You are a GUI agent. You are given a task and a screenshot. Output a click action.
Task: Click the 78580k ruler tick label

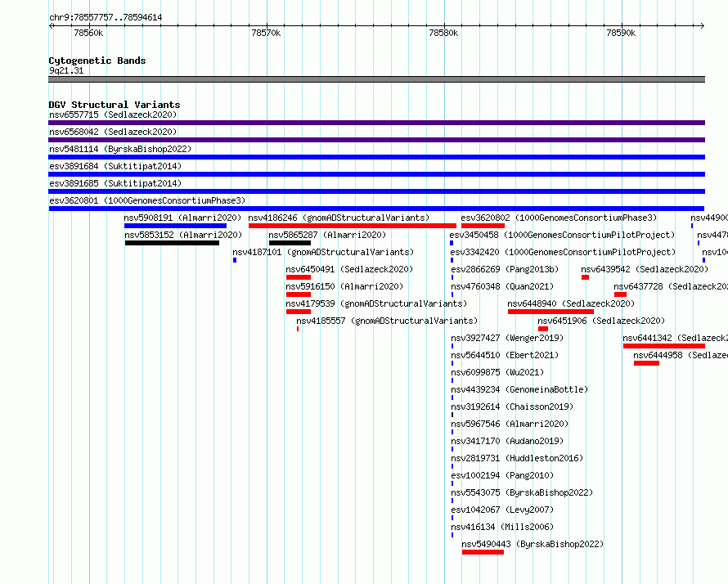tap(444, 33)
